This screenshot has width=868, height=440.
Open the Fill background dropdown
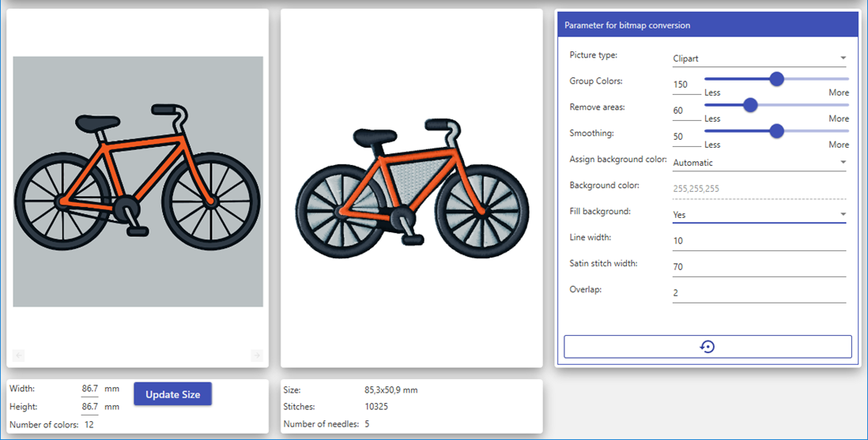tap(759, 214)
